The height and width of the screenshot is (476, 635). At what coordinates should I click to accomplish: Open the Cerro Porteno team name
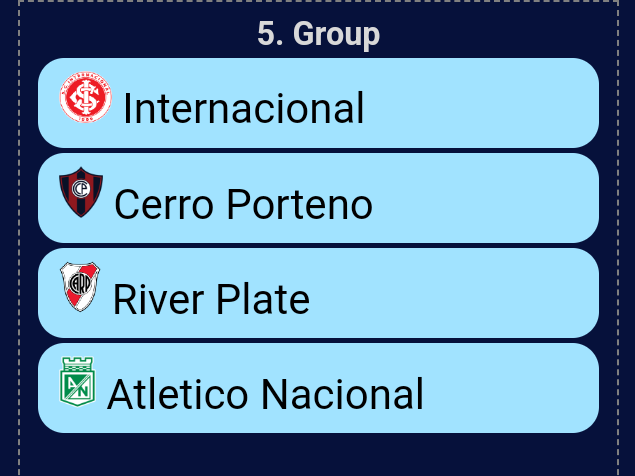[x=243, y=205]
